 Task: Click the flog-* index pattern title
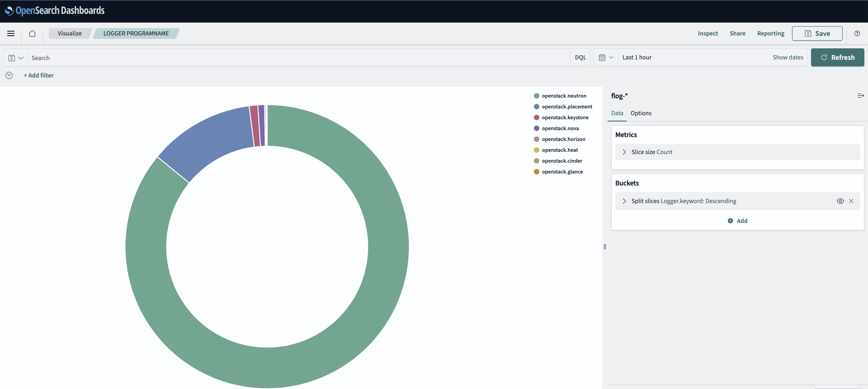pyautogui.click(x=619, y=96)
